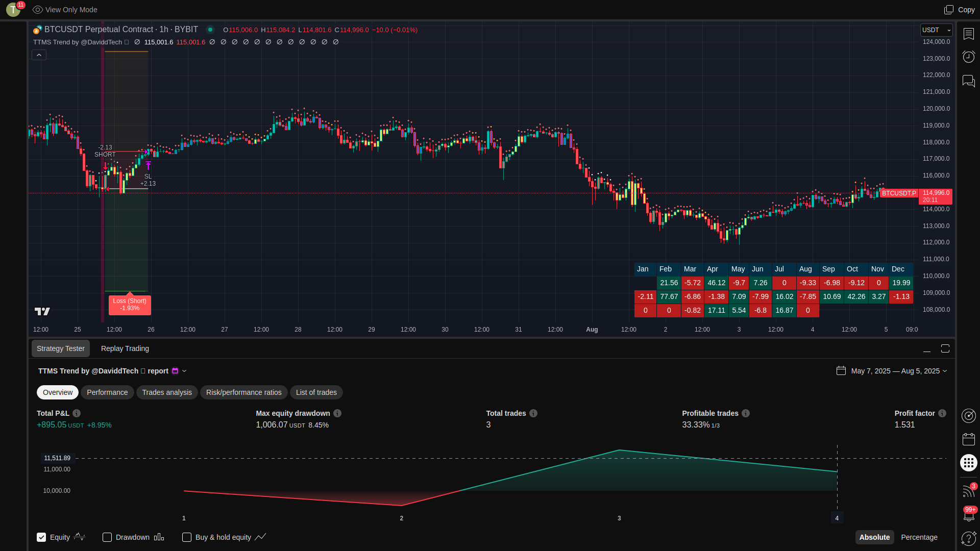The image size is (980, 551).
Task: Click the Apr 46.12 cell in the monthly table
Action: pyautogui.click(x=716, y=283)
